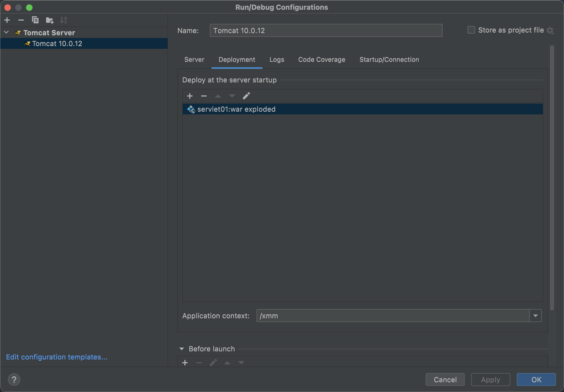Viewport: 564px width, 392px height.
Task: Open the Logs tab
Action: point(277,60)
